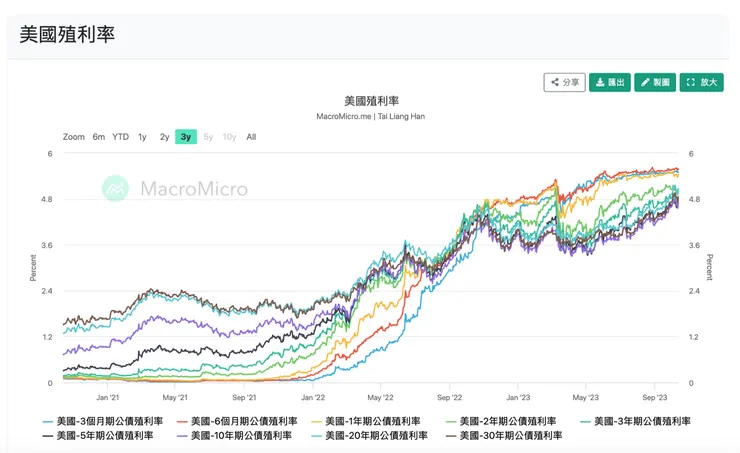The image size is (740, 453).
Task: Select the 1y zoom range
Action: click(142, 137)
